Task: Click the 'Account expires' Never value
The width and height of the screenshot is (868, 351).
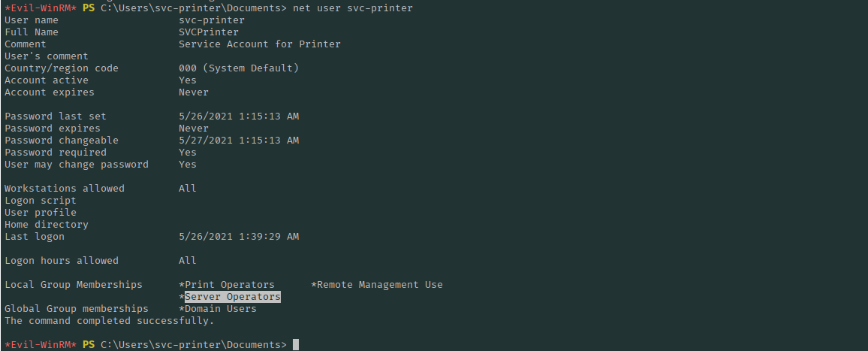Action: 193,92
